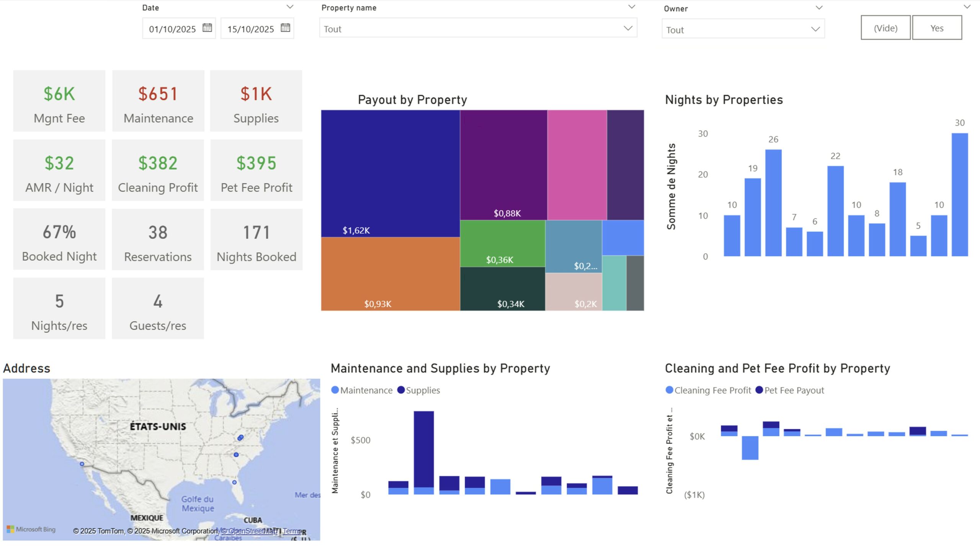Click the Maintenance $651 card
This screenshot has height=551, width=980.
tap(158, 101)
